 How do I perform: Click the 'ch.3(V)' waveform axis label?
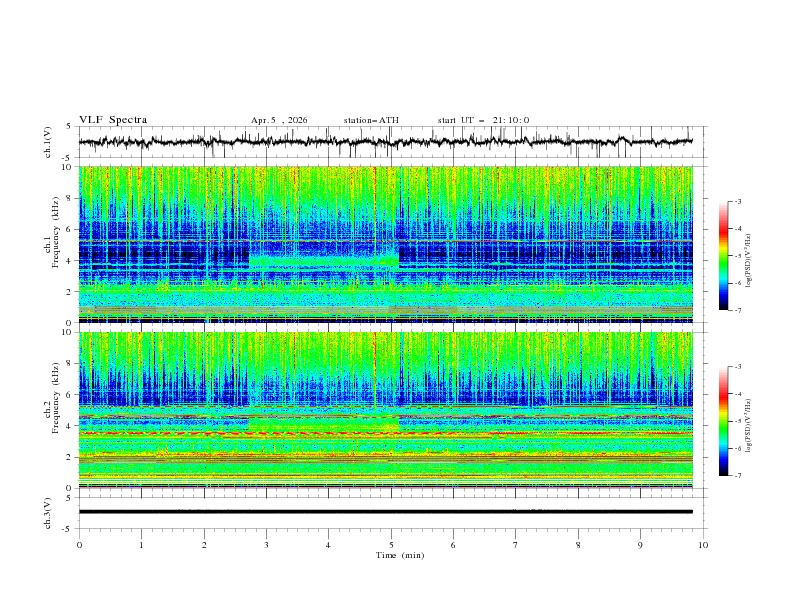(x=48, y=513)
